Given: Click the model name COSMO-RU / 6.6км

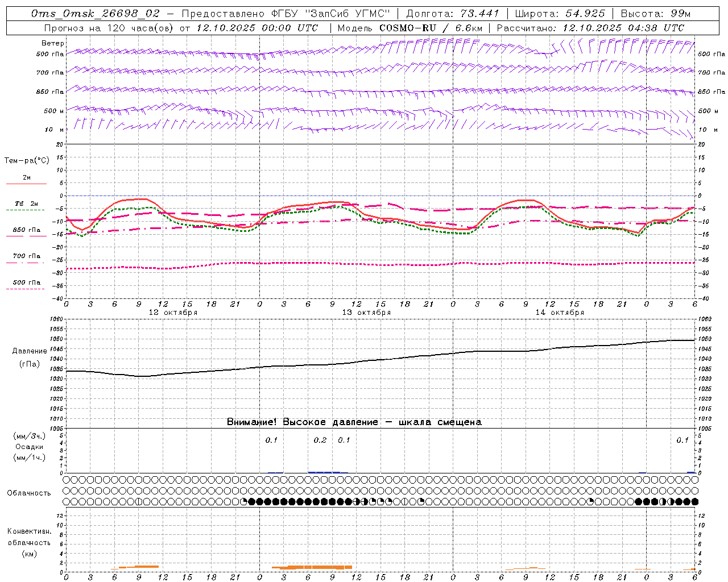Looking at the screenshot, I should [x=431, y=28].
